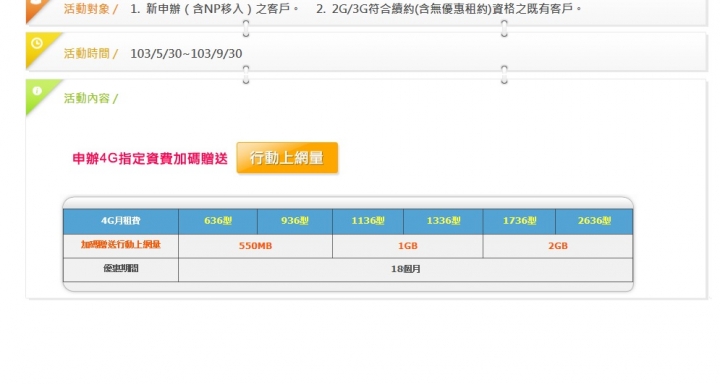Select the 1136型 column header
Screen dimensions: 720x384
[x=368, y=221]
